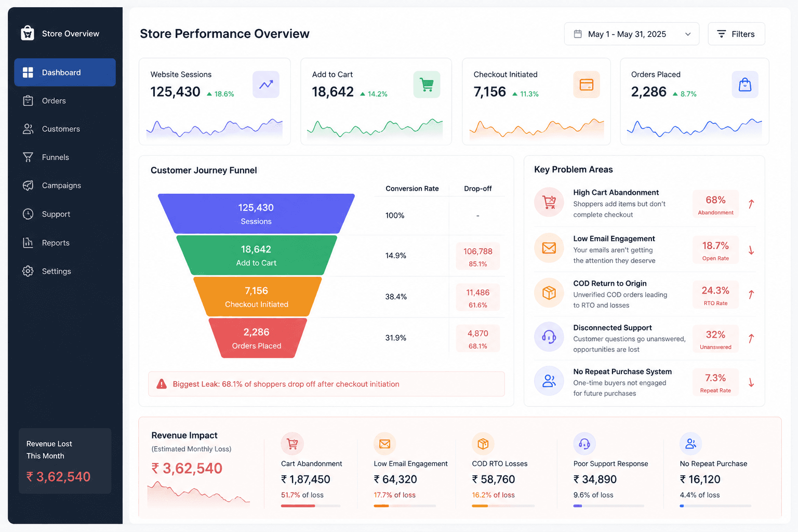Open Settings in the sidebar
This screenshot has height=532, width=798.
click(x=65, y=271)
